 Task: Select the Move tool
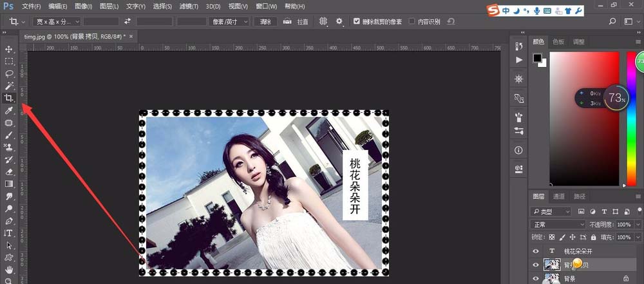(9, 50)
